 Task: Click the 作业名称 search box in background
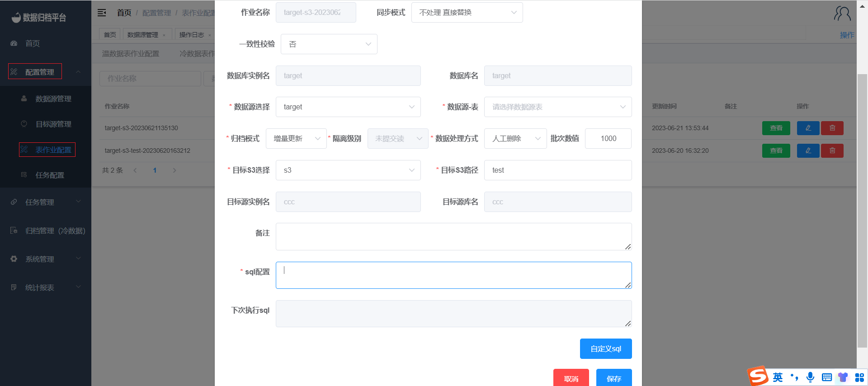click(150, 79)
